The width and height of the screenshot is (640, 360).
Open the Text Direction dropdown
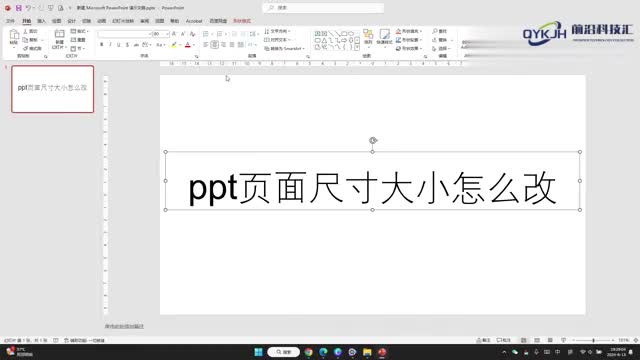[277, 31]
